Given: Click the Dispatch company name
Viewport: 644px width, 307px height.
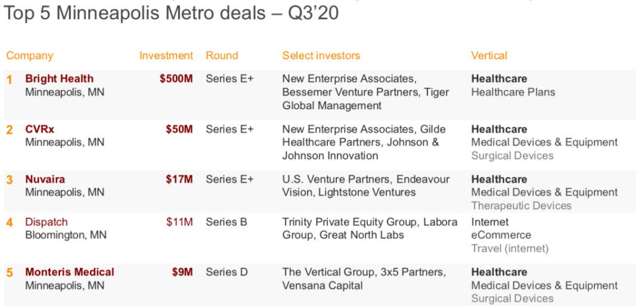Looking at the screenshot, I should [47, 222].
